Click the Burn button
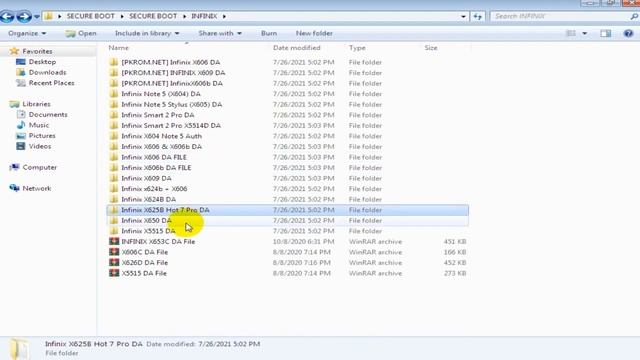640x360 pixels. (x=269, y=33)
